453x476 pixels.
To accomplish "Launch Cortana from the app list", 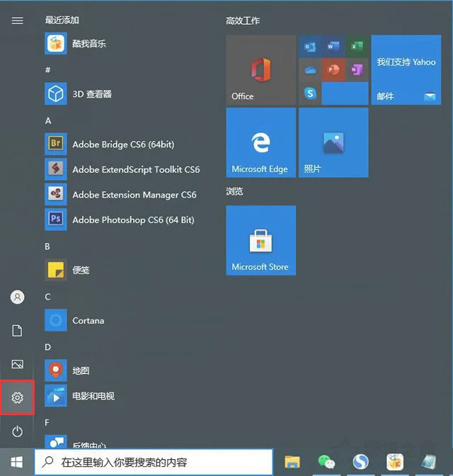I will tap(74, 320).
